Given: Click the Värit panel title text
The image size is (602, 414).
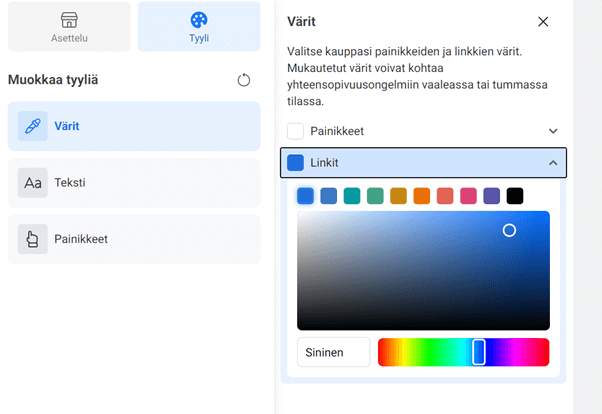Looking at the screenshot, I should (x=301, y=22).
